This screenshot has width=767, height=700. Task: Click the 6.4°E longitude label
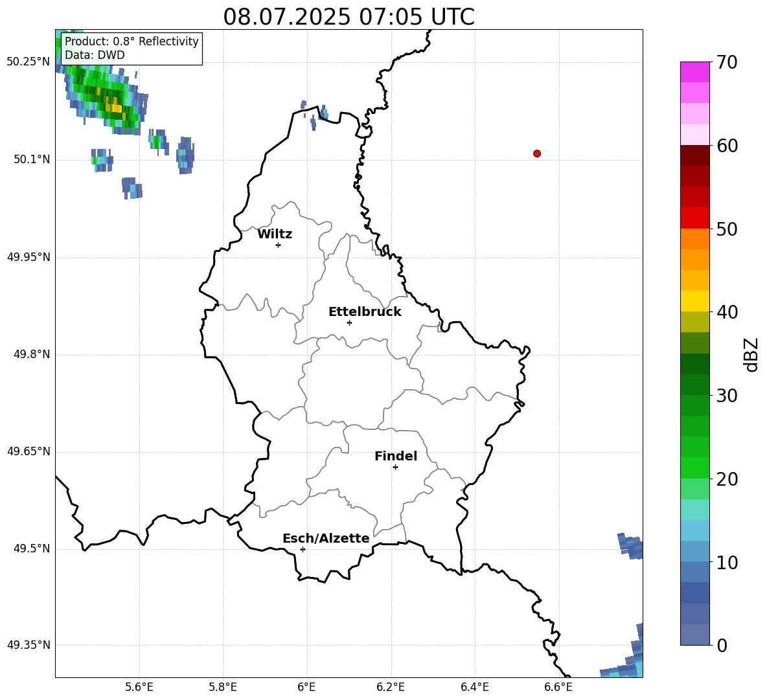[474, 687]
